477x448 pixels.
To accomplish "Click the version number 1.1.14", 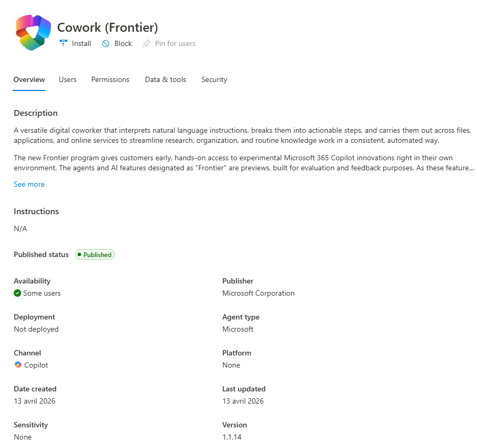I will [x=232, y=437].
